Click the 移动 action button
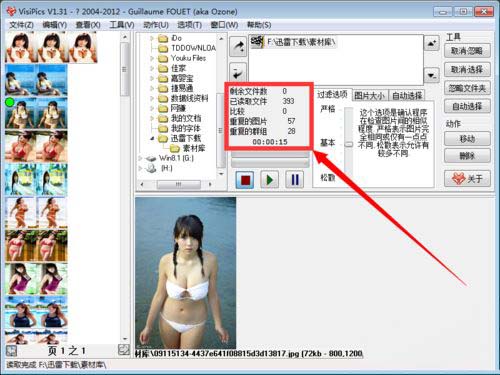 (467, 139)
